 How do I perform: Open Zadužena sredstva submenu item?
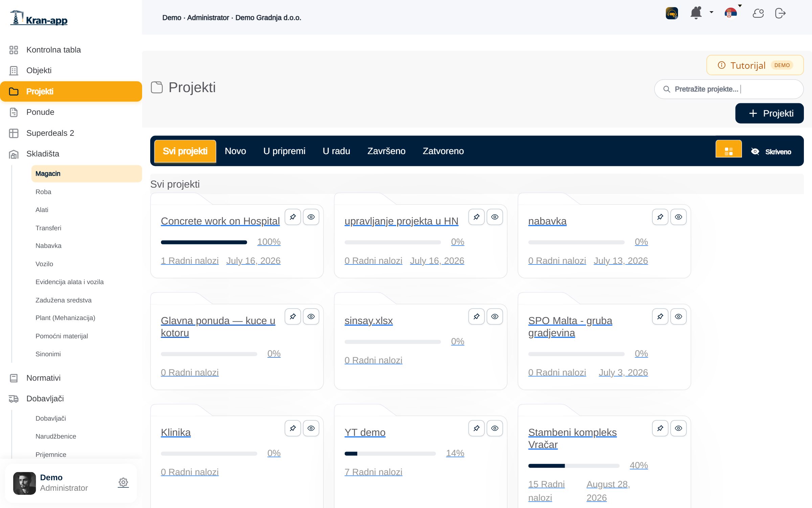pyautogui.click(x=87, y=300)
